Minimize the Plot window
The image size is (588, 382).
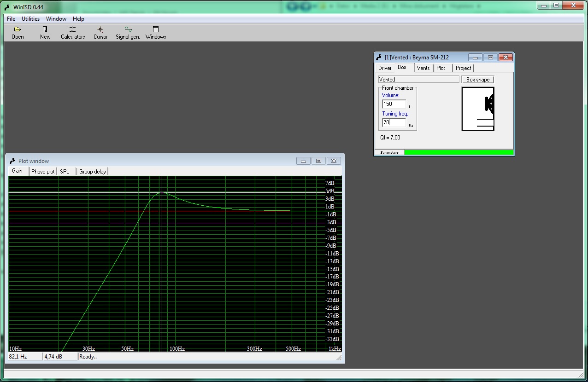tap(303, 161)
